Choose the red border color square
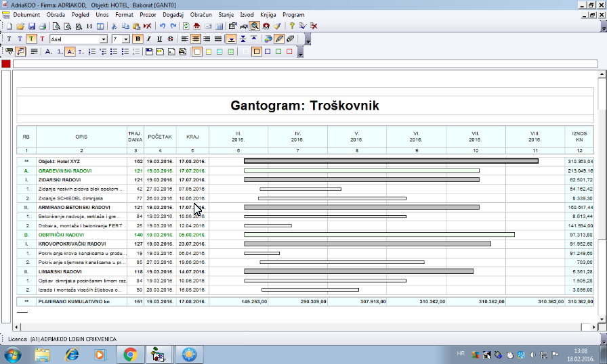The width and height of the screenshot is (607, 364). tap(289, 52)
